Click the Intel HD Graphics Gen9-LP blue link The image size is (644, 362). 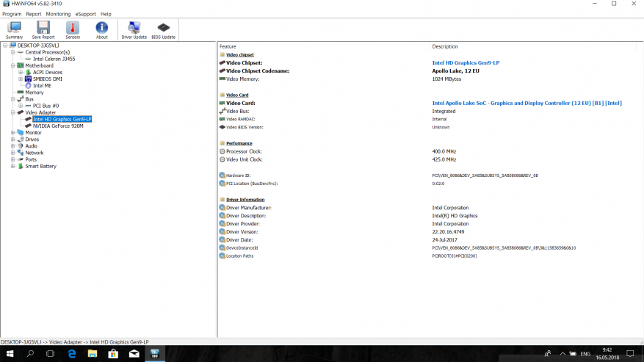tap(466, 63)
